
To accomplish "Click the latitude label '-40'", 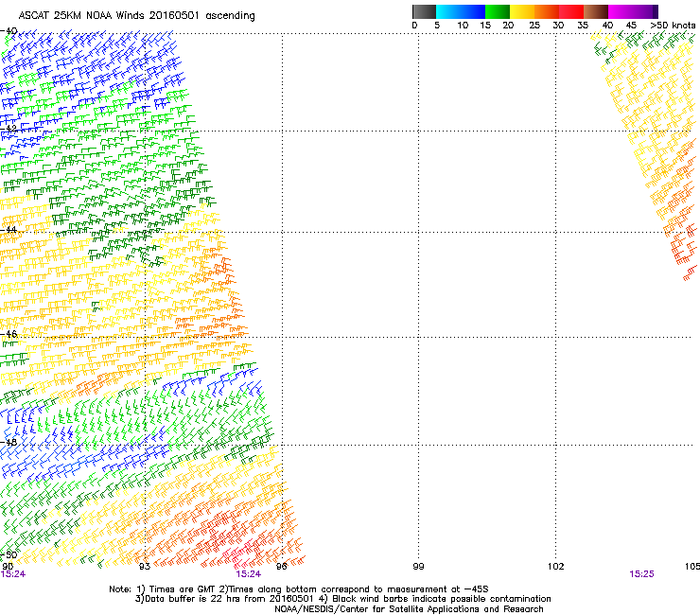I will pyautogui.click(x=9, y=31).
